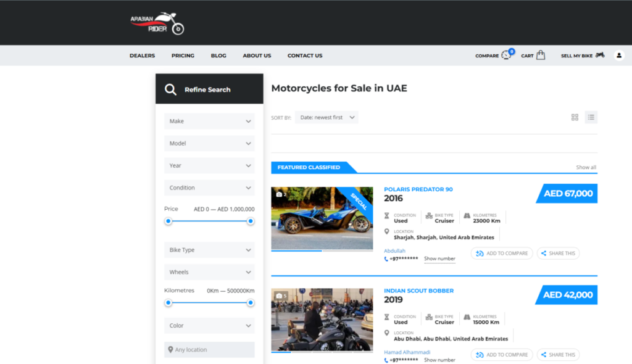
Task: Open the PRICING menu item
Action: point(183,56)
